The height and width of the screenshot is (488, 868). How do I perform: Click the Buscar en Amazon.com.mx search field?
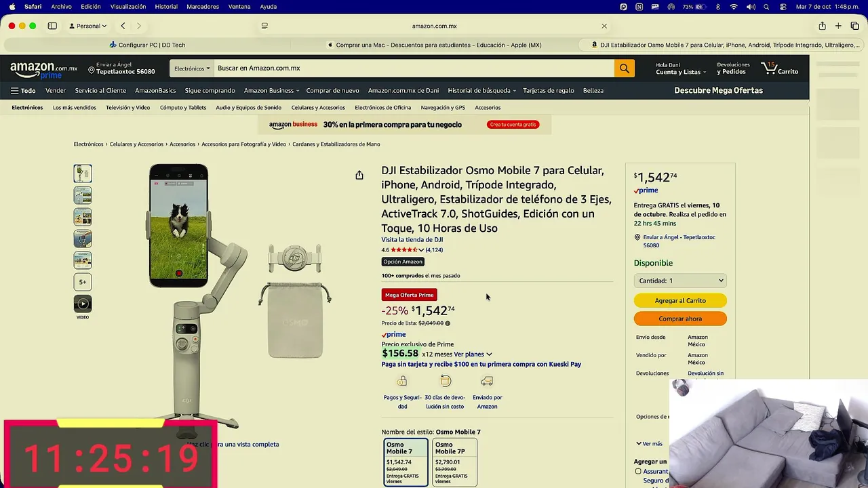coord(414,68)
